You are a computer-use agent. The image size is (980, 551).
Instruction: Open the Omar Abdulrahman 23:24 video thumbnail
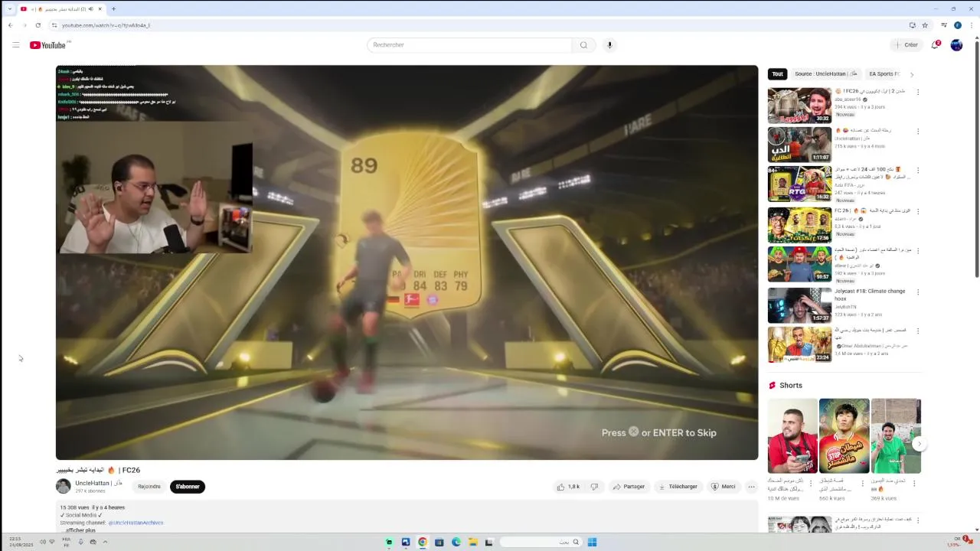coord(799,345)
